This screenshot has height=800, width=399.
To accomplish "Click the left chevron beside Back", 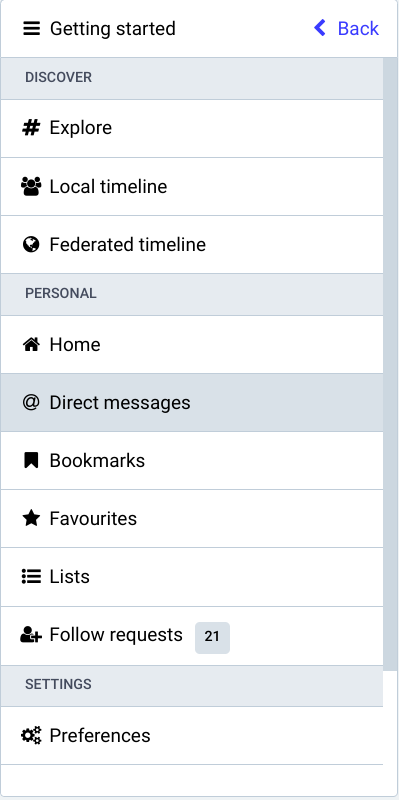I will pos(320,28).
